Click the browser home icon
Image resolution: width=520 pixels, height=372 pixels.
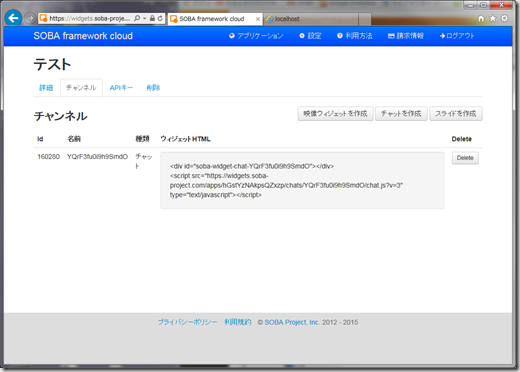click(481, 18)
